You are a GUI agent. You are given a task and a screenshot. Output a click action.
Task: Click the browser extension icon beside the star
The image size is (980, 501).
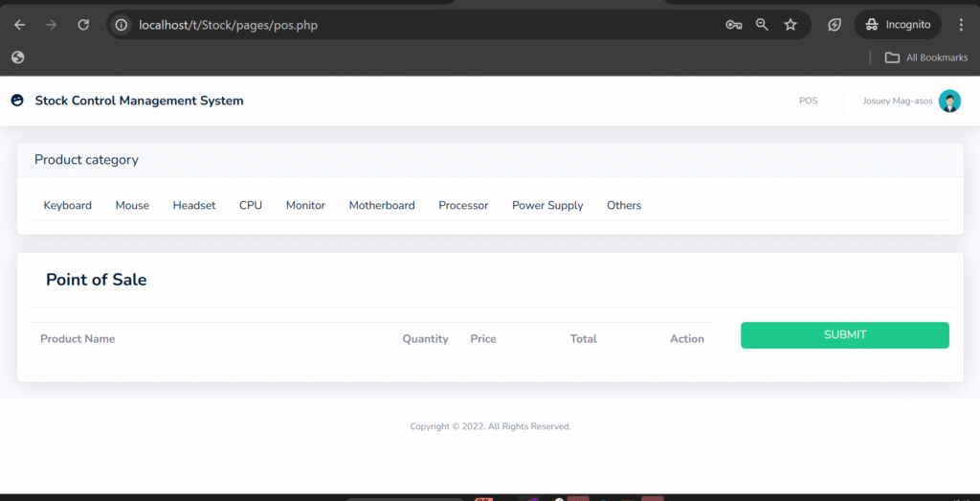tap(835, 25)
